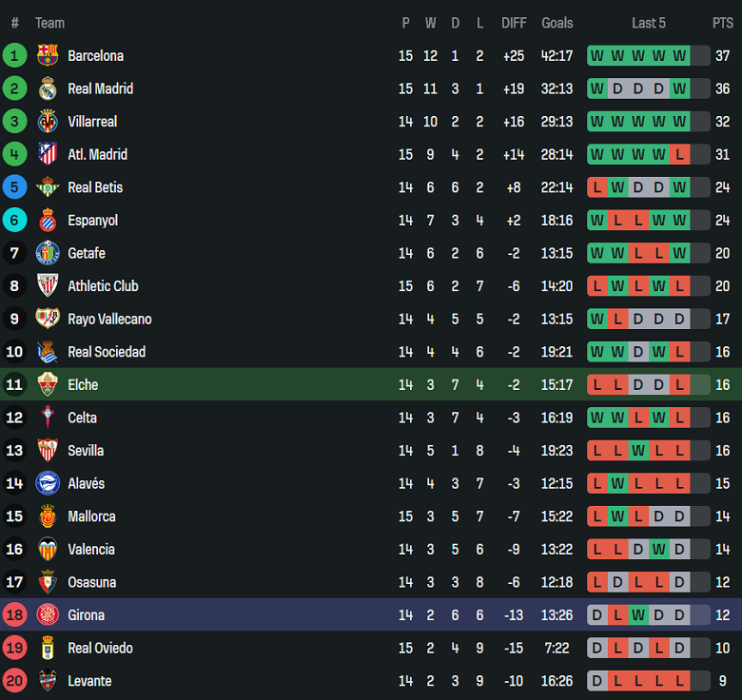Open the Espanyol team link
Image resolution: width=742 pixels, height=700 pixels.
92,221
